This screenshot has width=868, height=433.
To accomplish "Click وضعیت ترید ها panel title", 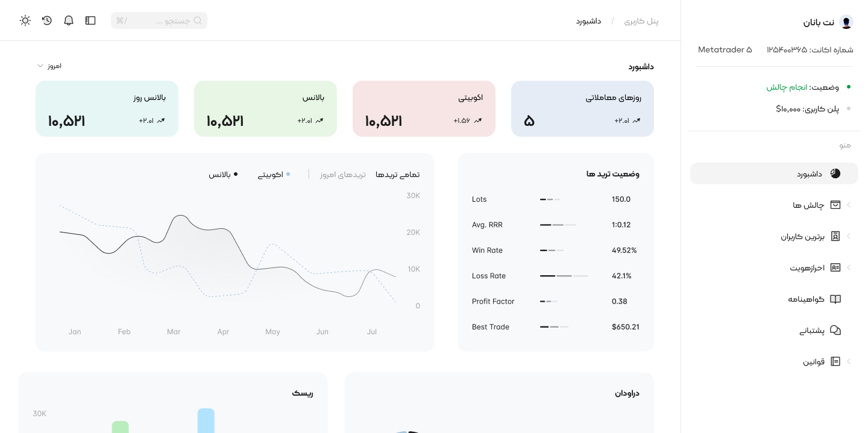I will (x=613, y=174).
